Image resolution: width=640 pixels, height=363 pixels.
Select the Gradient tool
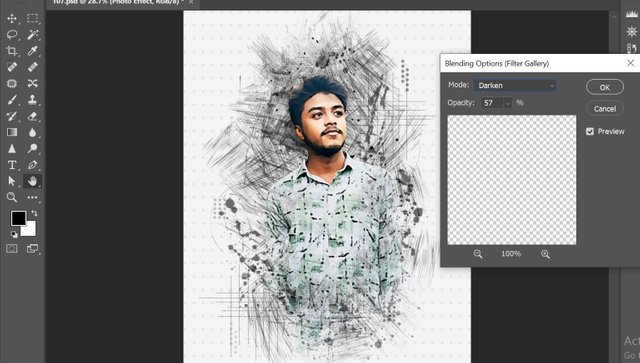tap(12, 132)
